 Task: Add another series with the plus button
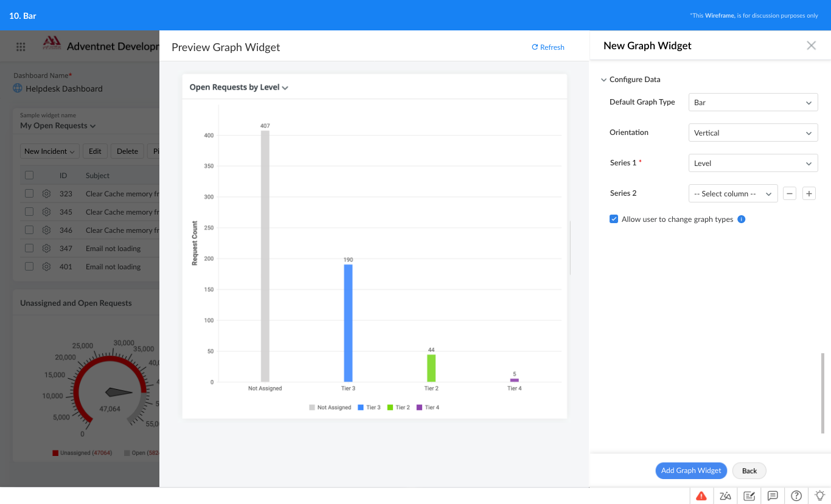[x=808, y=193]
